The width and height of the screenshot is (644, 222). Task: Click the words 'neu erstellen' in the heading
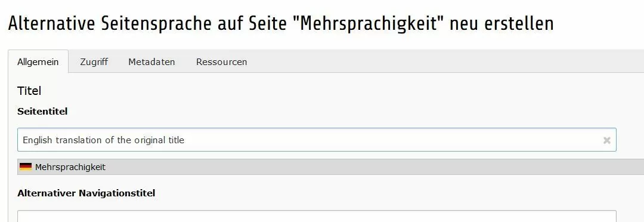(501, 24)
